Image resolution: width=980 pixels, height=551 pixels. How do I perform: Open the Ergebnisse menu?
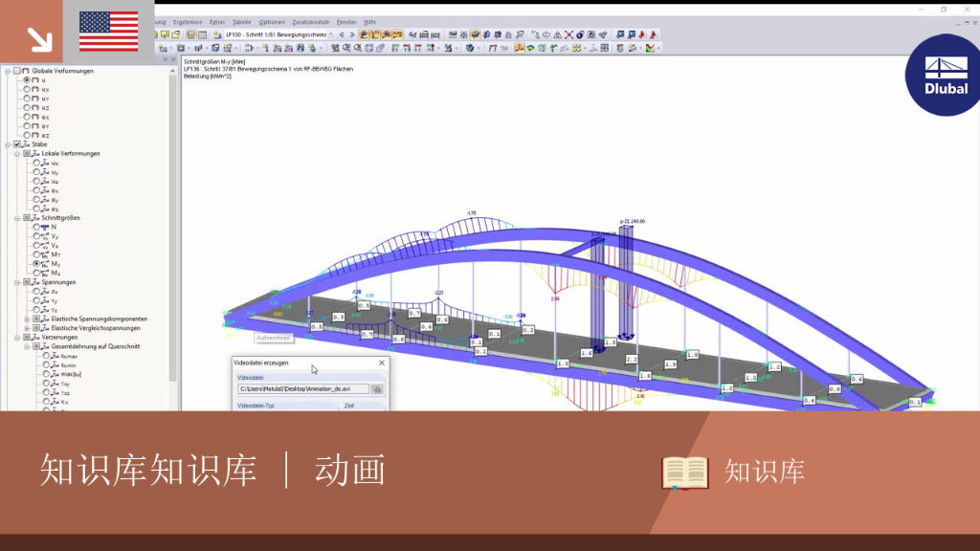tap(188, 22)
